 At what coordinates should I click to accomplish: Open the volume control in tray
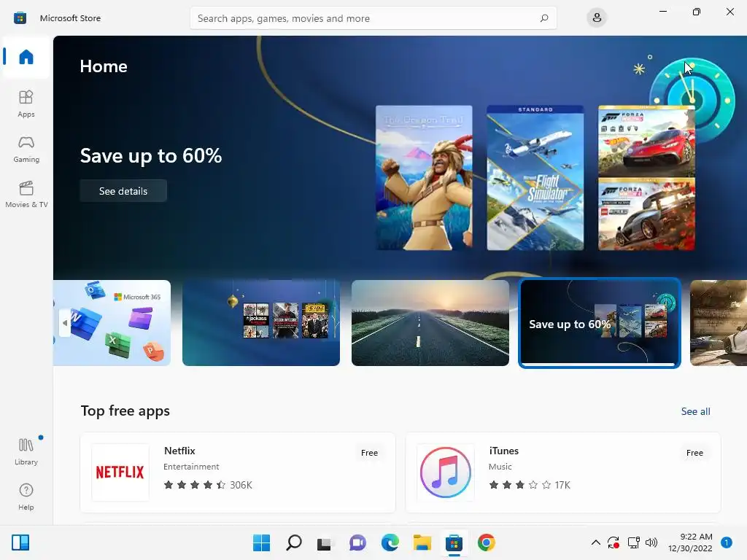coord(651,542)
